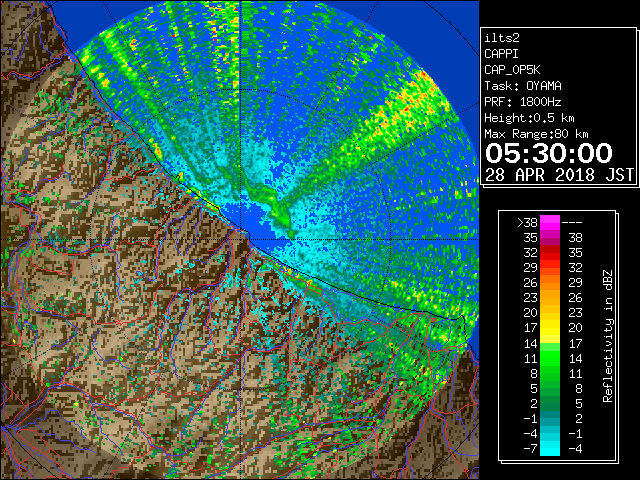Pick the magenta >38 dBZ legend swatch

coord(550,223)
